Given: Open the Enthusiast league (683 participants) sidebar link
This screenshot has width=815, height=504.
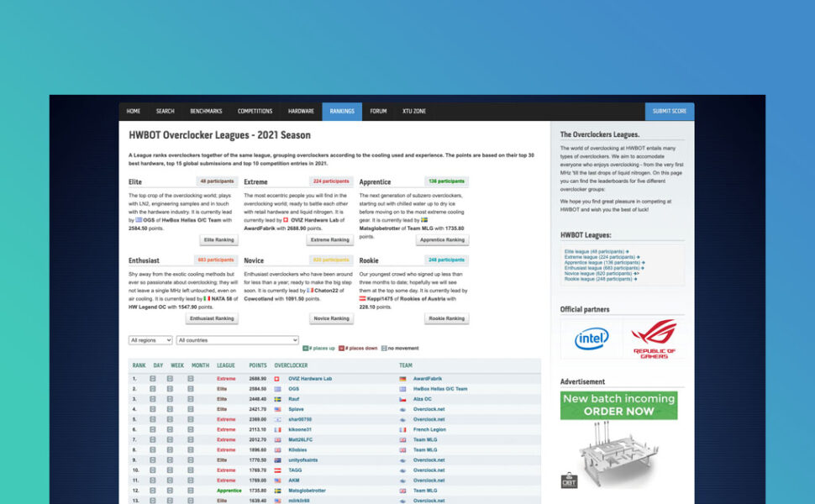Looking at the screenshot, I should (604, 268).
